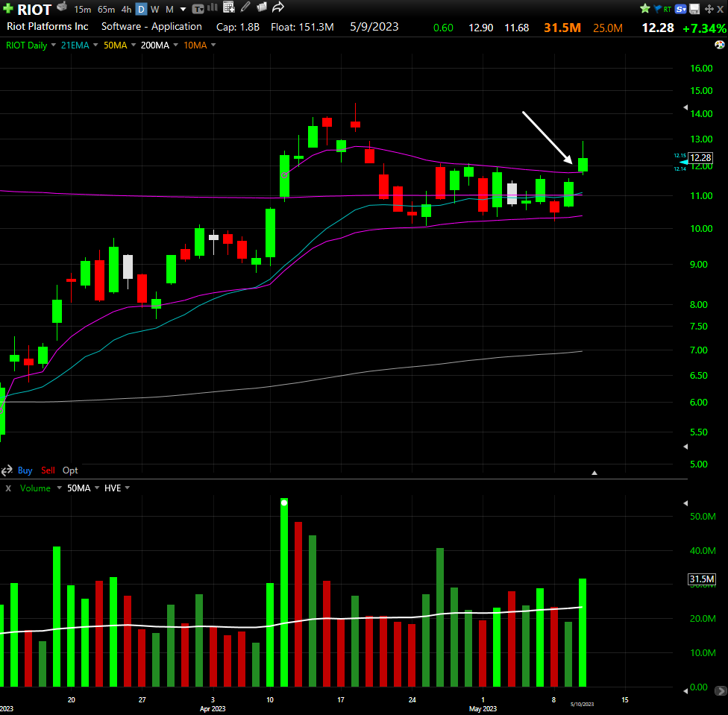The image size is (728, 715).
Task: Select the W weekly timeframe
Action: click(x=155, y=9)
